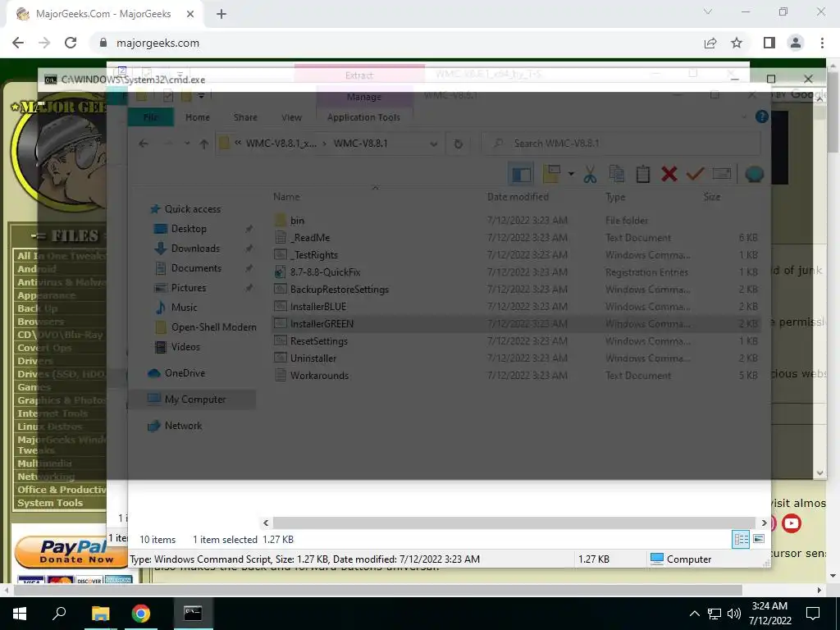Switch to details view in status bar
Screen dimensions: 840x630
click(741, 540)
